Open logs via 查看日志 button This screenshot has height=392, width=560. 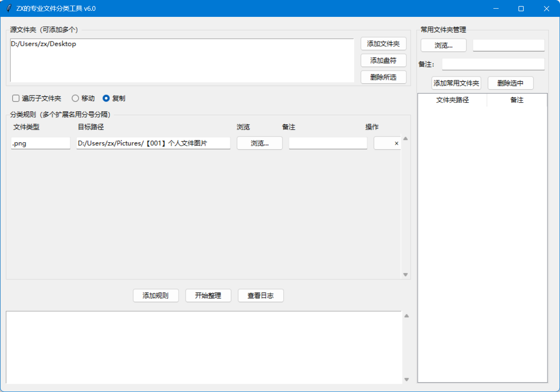tap(260, 296)
